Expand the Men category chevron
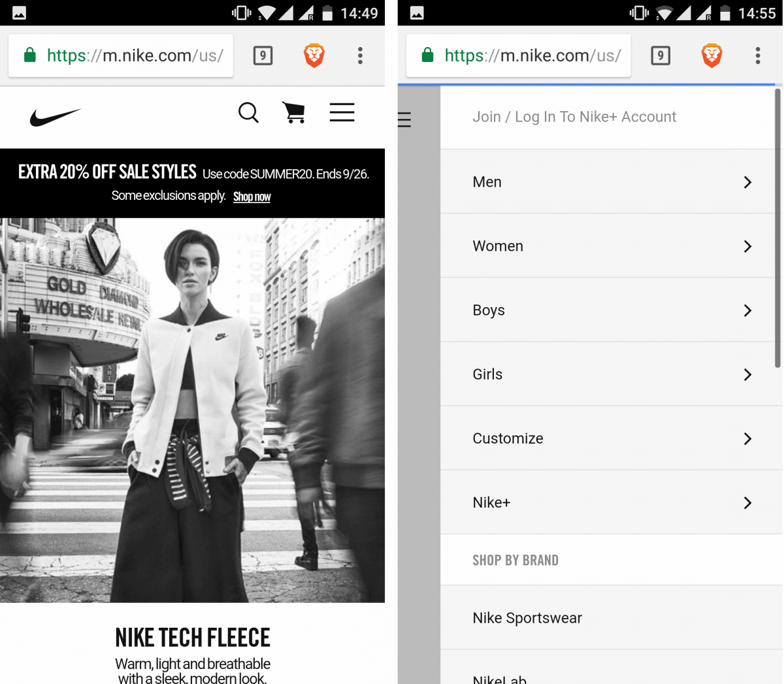The image size is (784, 684). click(x=747, y=182)
